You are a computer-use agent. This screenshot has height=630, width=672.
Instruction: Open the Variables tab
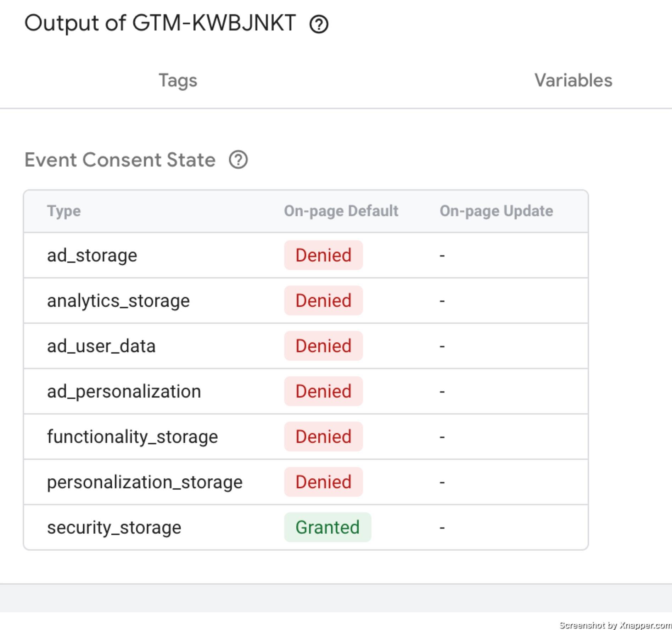click(x=573, y=80)
